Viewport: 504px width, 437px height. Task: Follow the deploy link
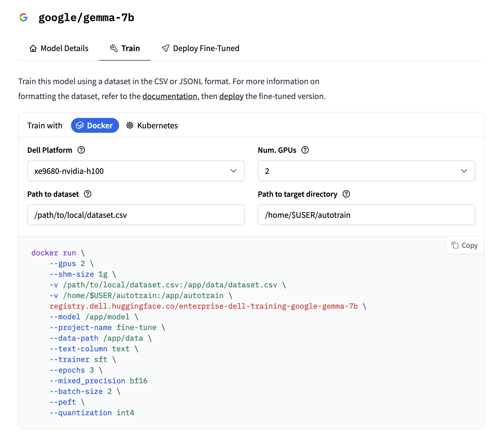(231, 96)
